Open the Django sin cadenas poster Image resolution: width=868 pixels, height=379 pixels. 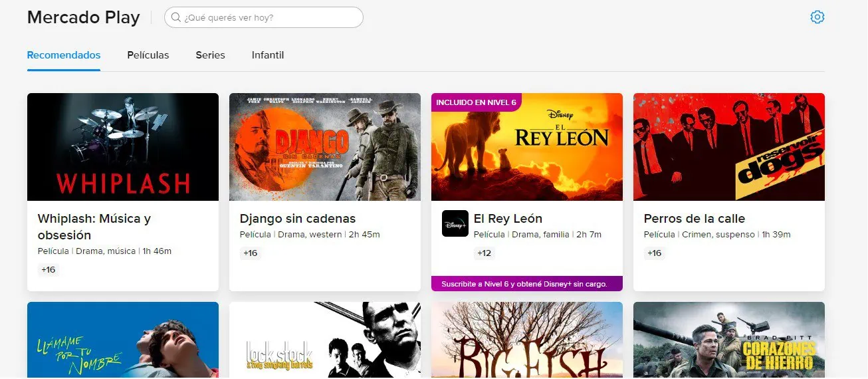coord(325,147)
